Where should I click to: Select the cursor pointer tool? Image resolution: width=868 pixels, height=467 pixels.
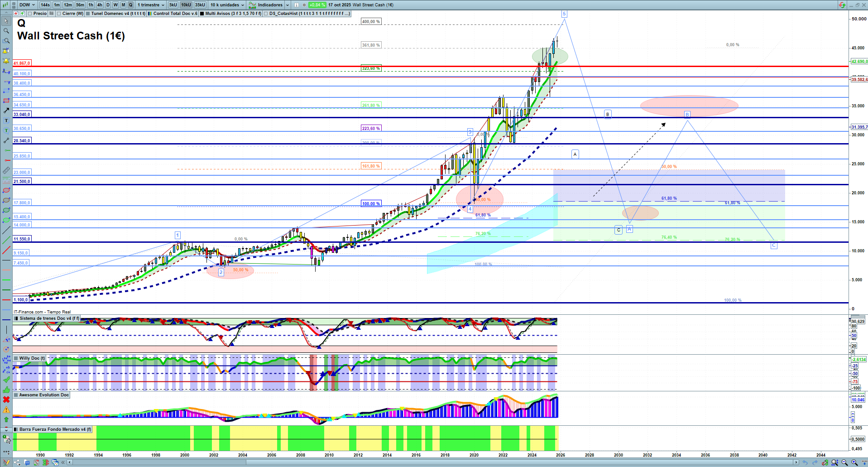tap(6, 21)
